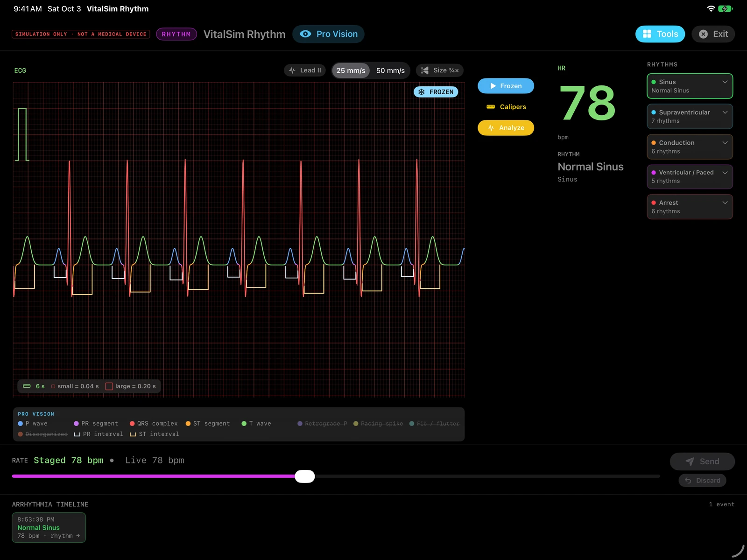The height and width of the screenshot is (560, 747).
Task: Switch to 50 mm/s paper speed
Action: 390,70
